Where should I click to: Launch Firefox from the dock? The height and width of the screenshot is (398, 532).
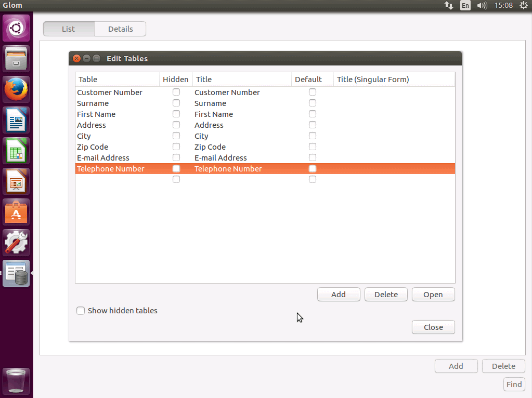[16, 89]
